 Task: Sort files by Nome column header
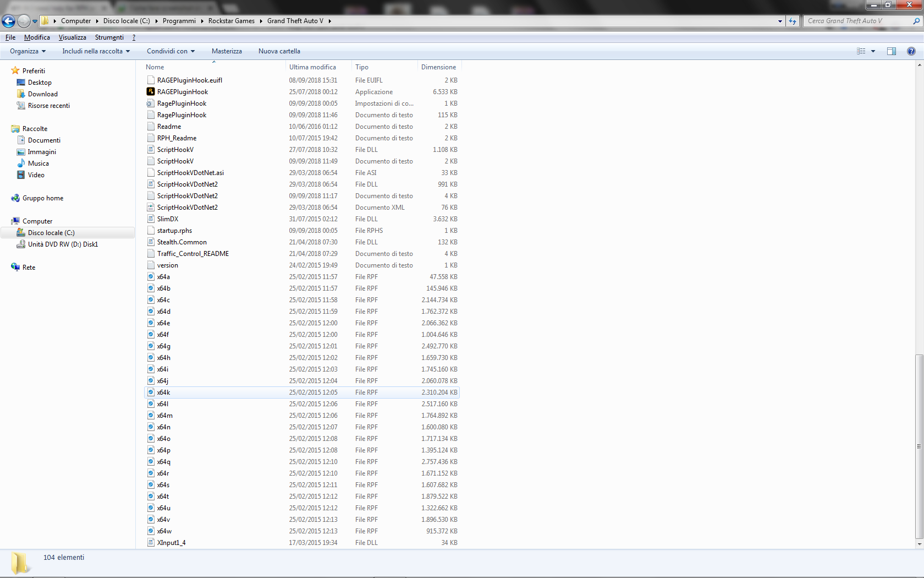click(214, 67)
